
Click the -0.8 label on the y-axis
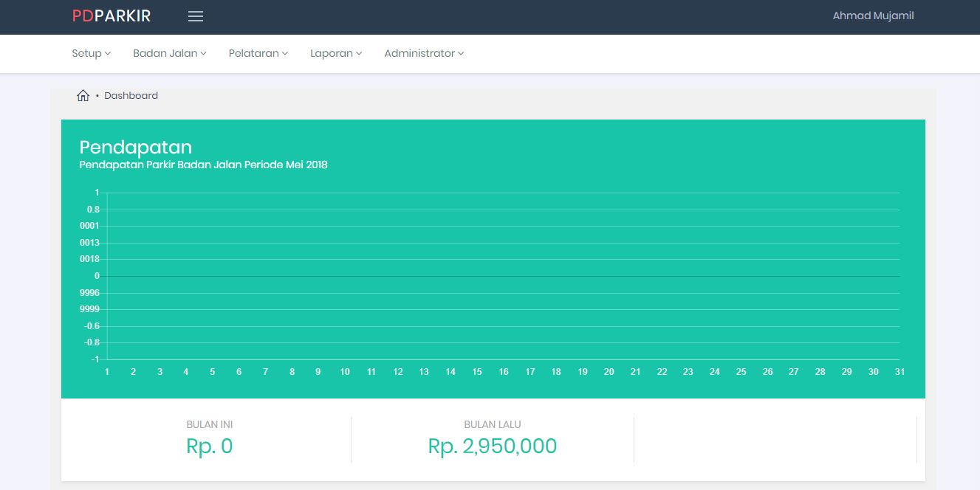click(x=92, y=342)
